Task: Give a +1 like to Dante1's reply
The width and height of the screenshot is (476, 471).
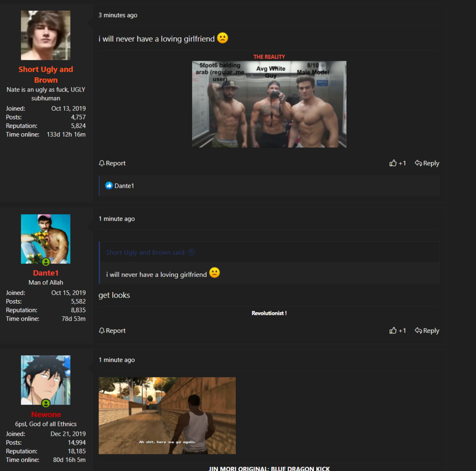Action: (397, 330)
